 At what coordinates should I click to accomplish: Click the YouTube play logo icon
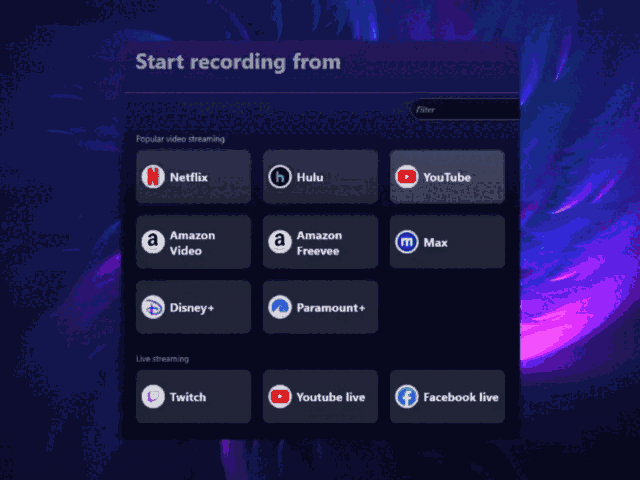[x=407, y=177]
